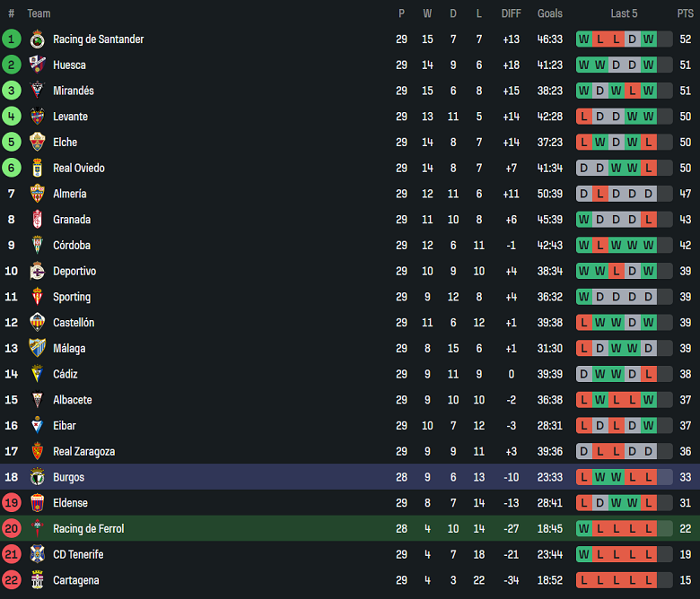Click Elche's first red L form box

[x=584, y=143]
